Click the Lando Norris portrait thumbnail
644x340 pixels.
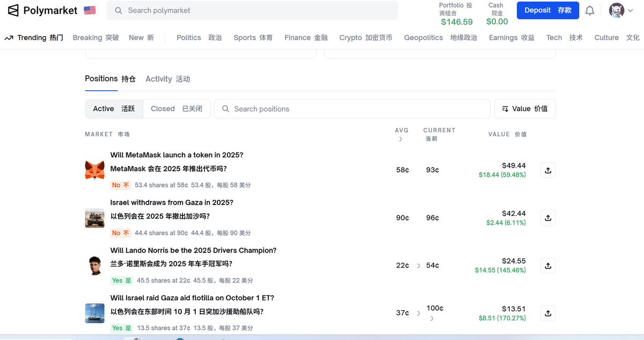pyautogui.click(x=94, y=265)
